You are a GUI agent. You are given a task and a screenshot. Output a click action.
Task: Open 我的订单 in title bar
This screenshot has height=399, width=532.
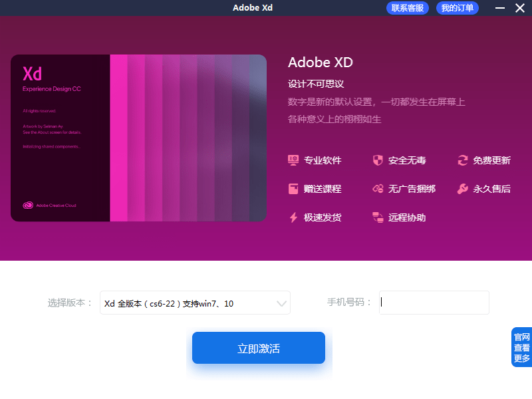point(458,8)
